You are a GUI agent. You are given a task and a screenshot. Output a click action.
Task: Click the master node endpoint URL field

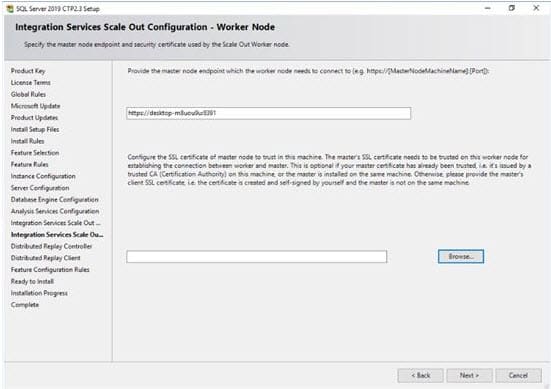269,113
